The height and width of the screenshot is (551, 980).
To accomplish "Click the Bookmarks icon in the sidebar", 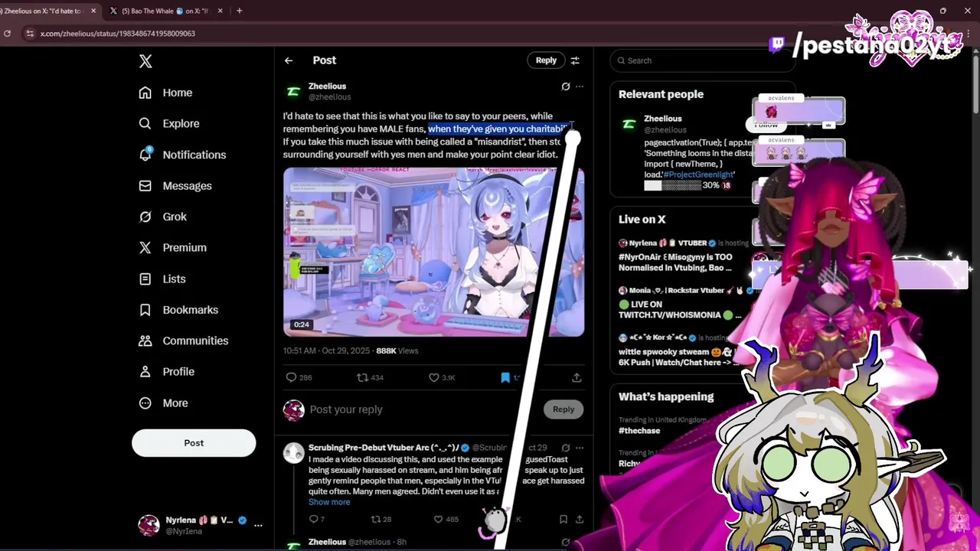I will (145, 310).
